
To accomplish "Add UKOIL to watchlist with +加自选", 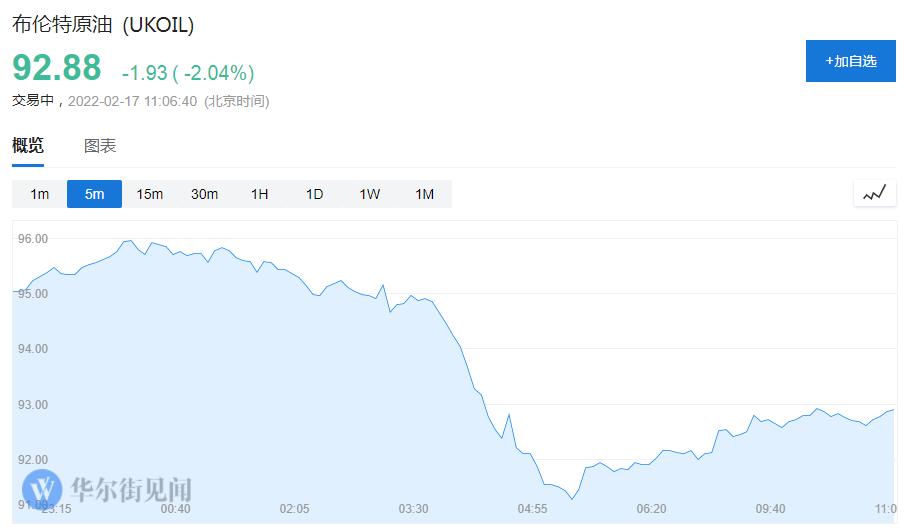I will (x=850, y=61).
